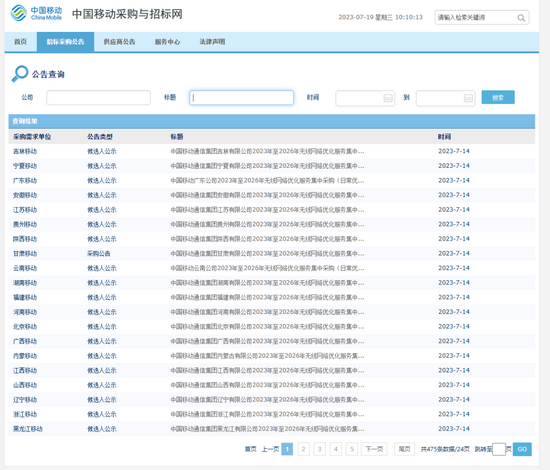Image resolution: width=550 pixels, height=470 pixels.
Task: Open the 浙江移动 announcement title
Action: tap(267, 415)
